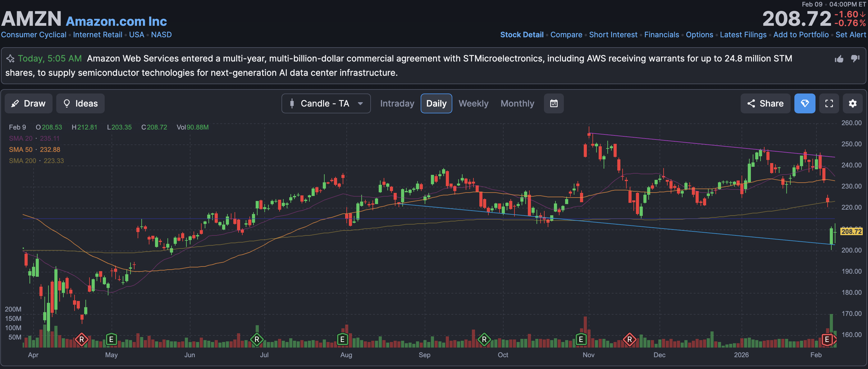Switch to Intraday timeframe
868x369 pixels.
click(x=397, y=103)
